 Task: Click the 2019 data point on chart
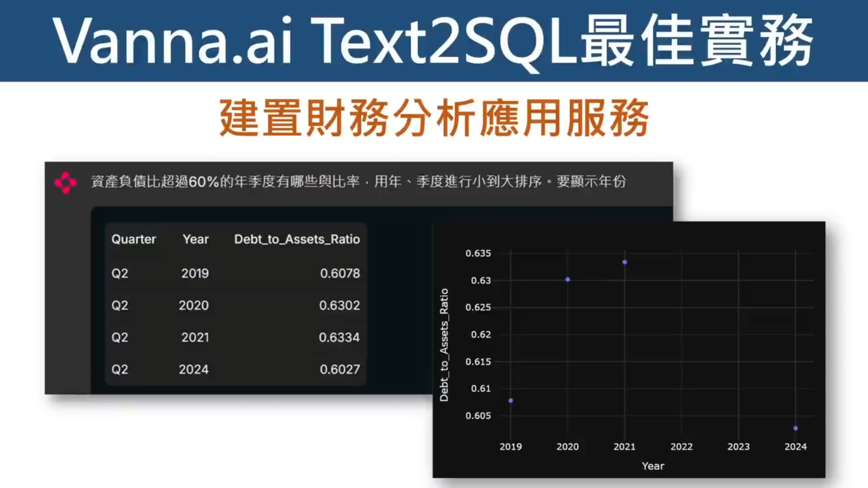(510, 401)
